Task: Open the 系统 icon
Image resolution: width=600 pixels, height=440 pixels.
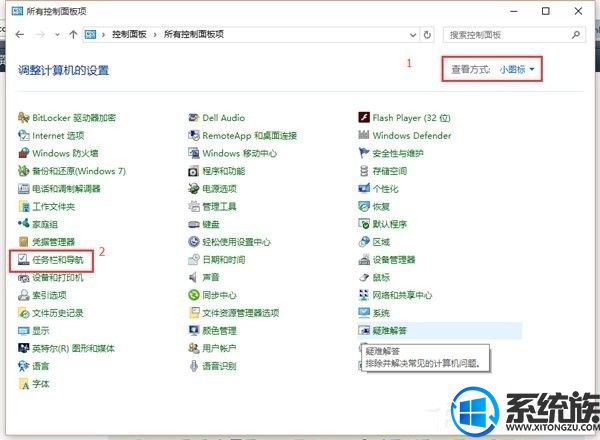Action: 364,313
